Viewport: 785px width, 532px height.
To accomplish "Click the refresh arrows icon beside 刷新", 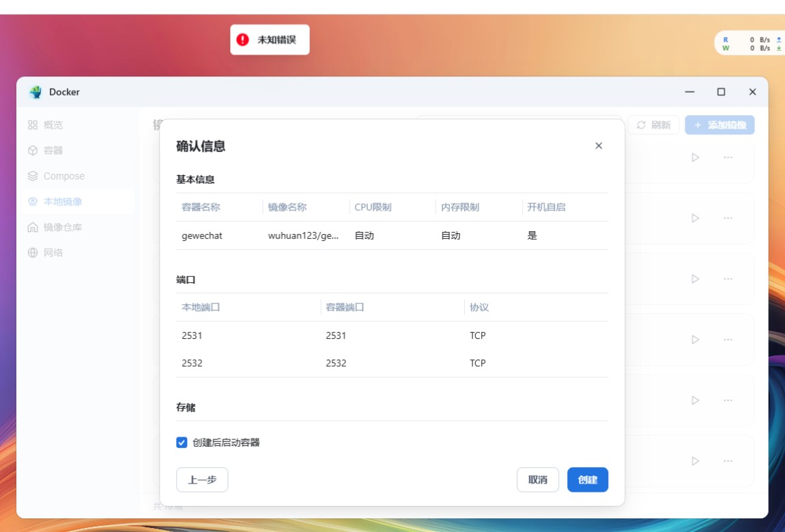I will (x=641, y=125).
